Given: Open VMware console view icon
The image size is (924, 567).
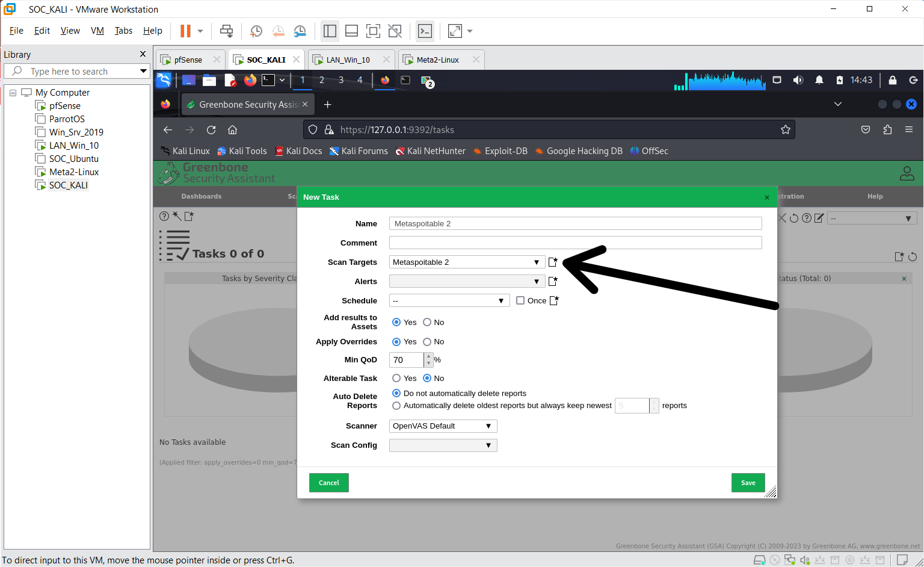Looking at the screenshot, I should click(x=425, y=31).
